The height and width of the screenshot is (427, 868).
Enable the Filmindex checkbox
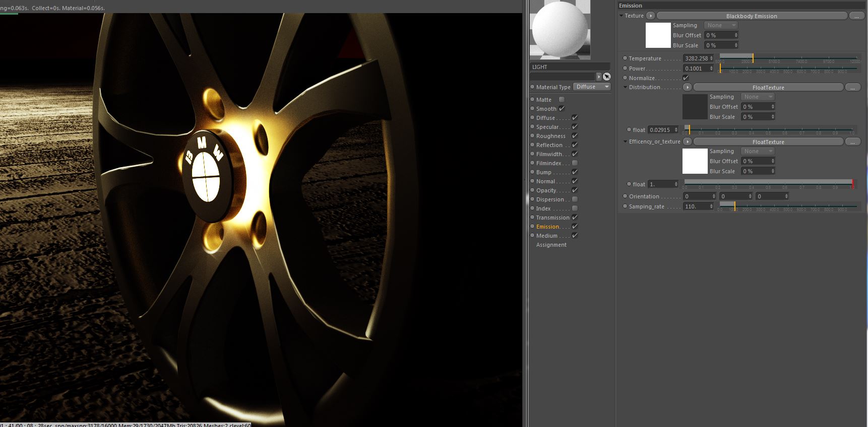point(575,163)
